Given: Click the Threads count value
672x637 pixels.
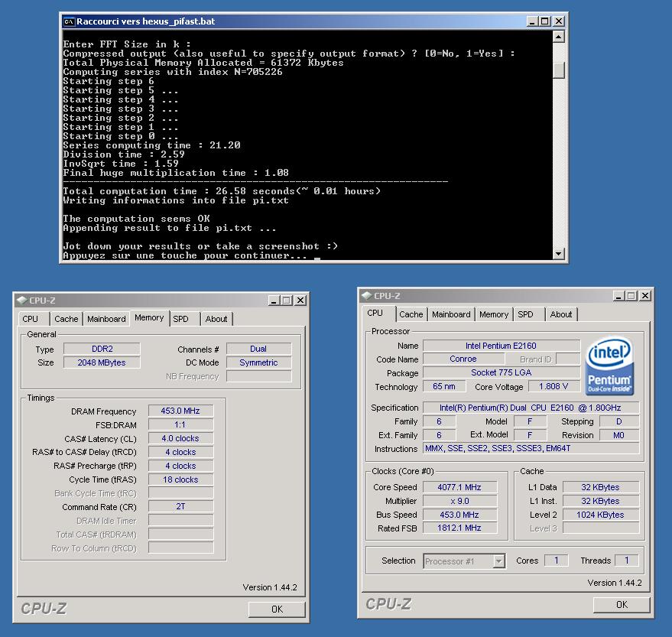Looking at the screenshot, I should 627,561.
